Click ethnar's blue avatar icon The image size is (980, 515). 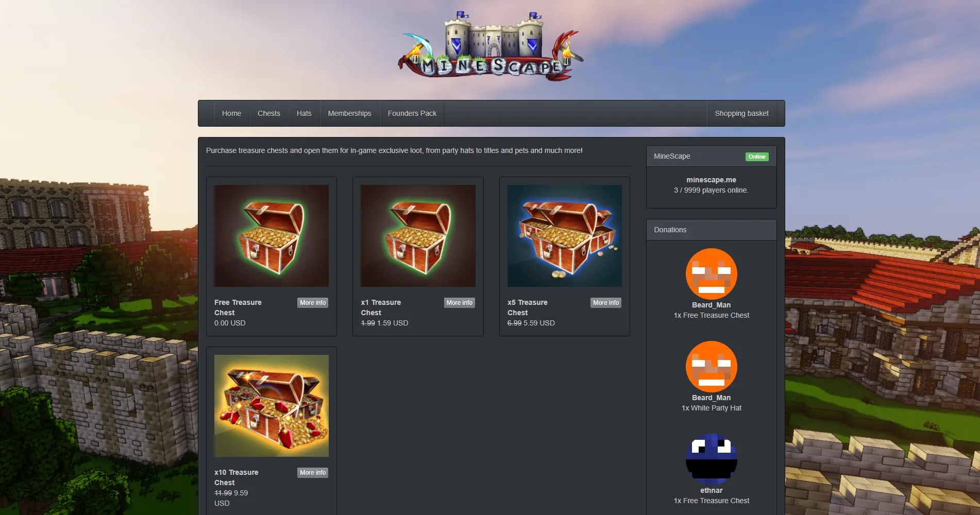711,459
